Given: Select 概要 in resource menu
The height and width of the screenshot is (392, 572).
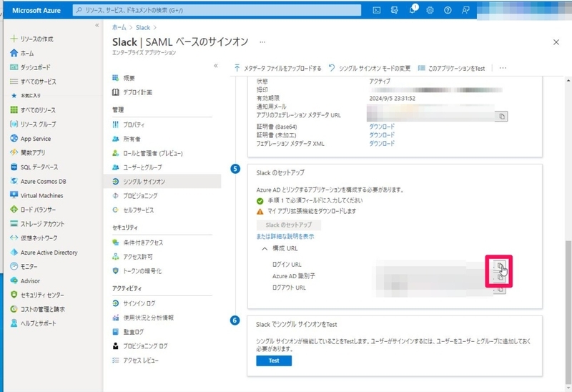Looking at the screenshot, I should point(124,78).
